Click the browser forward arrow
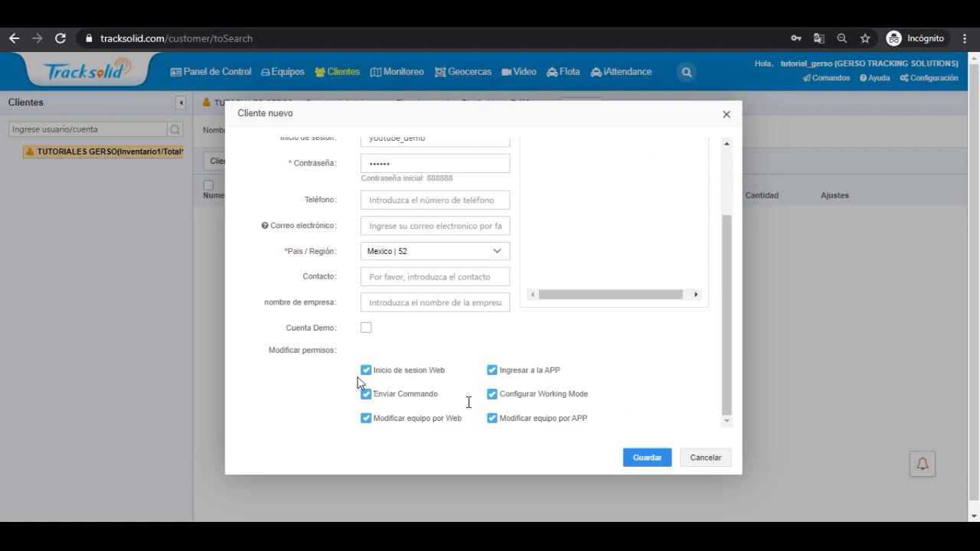The height and width of the screenshot is (551, 980). pos(37,38)
